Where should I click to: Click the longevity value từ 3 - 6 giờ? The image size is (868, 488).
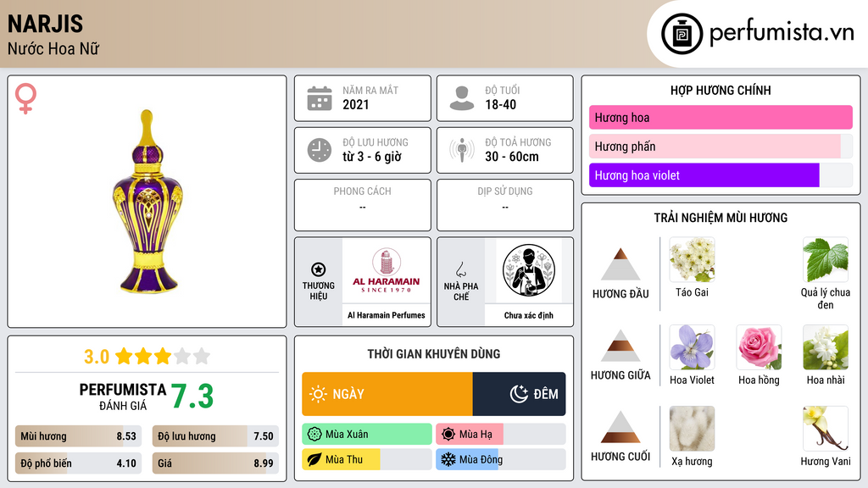tap(372, 157)
